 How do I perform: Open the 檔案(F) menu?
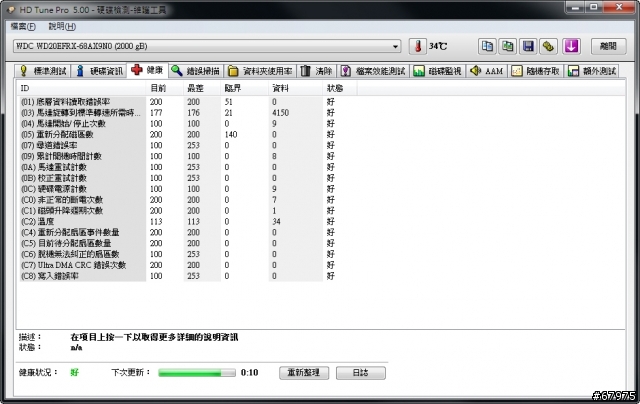(x=23, y=27)
